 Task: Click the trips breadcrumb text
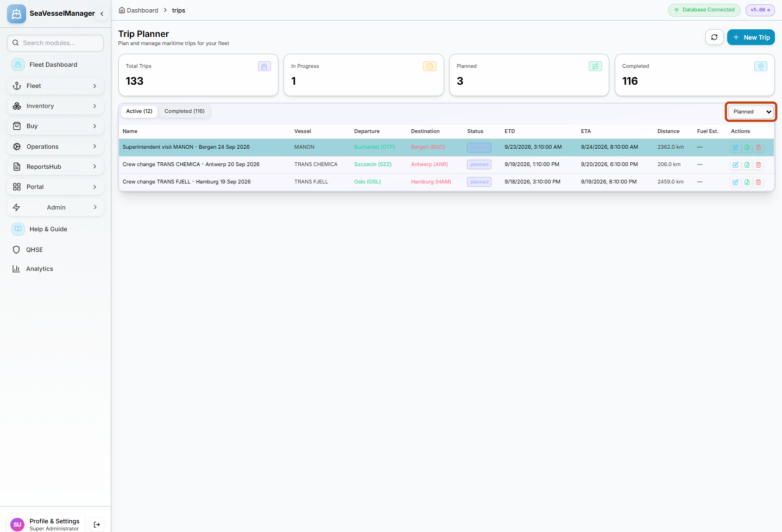(179, 10)
